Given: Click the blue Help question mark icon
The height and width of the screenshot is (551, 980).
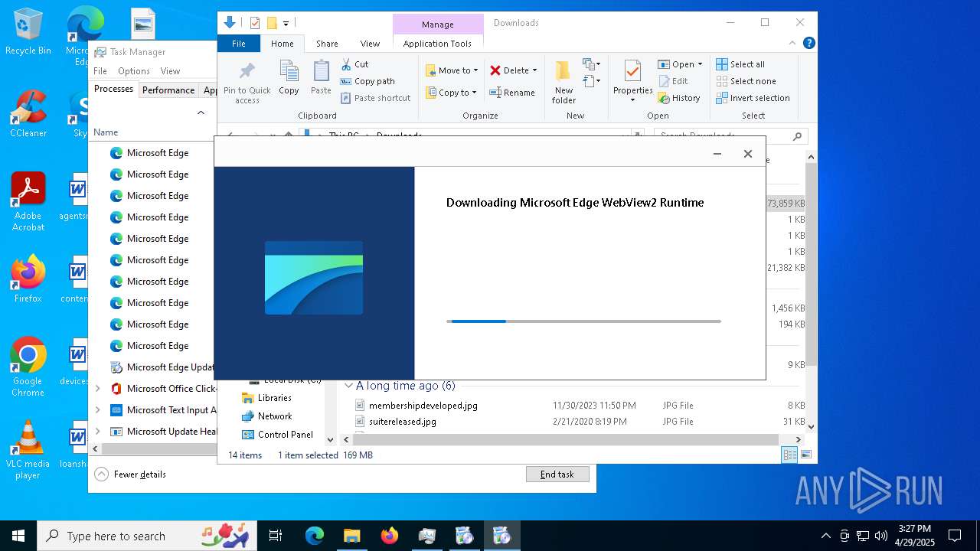Looking at the screenshot, I should [808, 44].
